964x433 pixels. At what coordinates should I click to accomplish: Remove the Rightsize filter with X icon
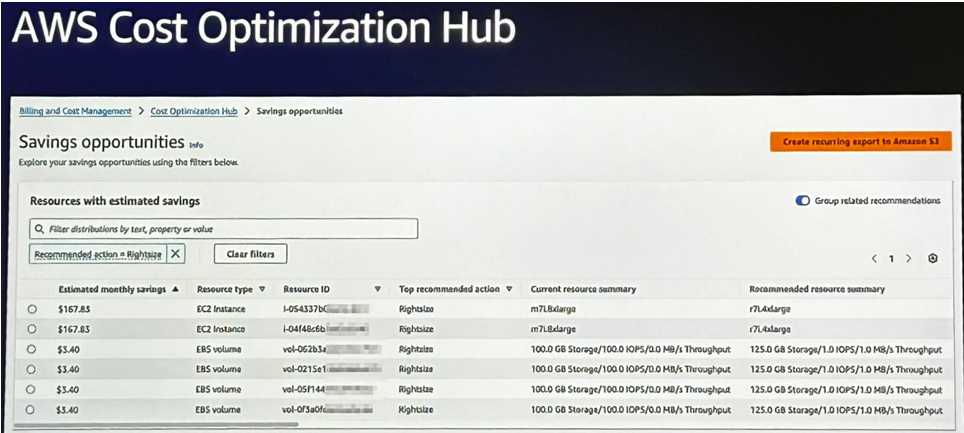pos(176,254)
